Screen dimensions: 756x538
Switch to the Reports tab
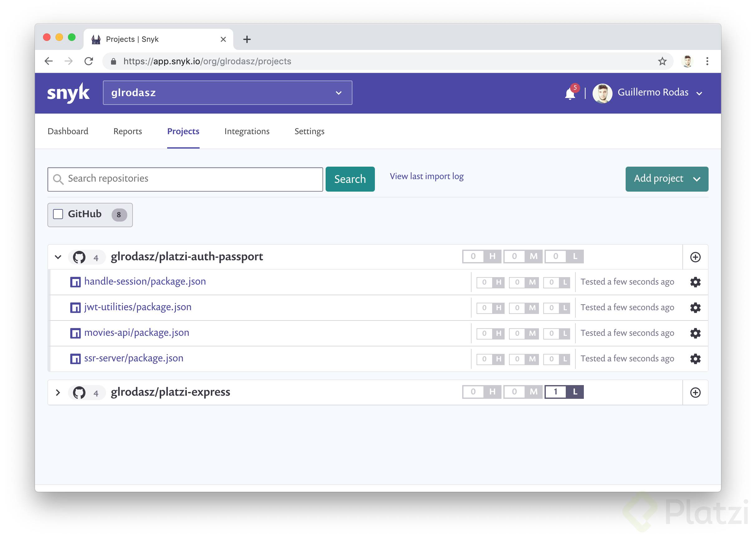point(128,131)
